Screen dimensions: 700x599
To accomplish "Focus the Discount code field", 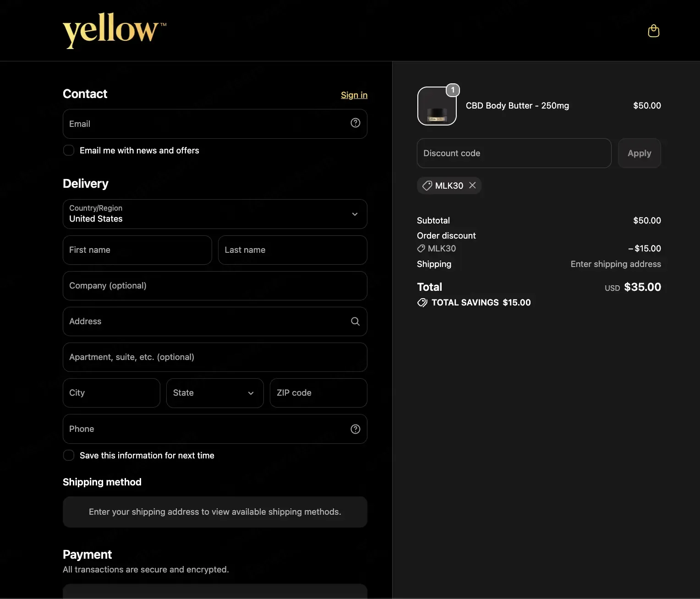I will (x=514, y=153).
